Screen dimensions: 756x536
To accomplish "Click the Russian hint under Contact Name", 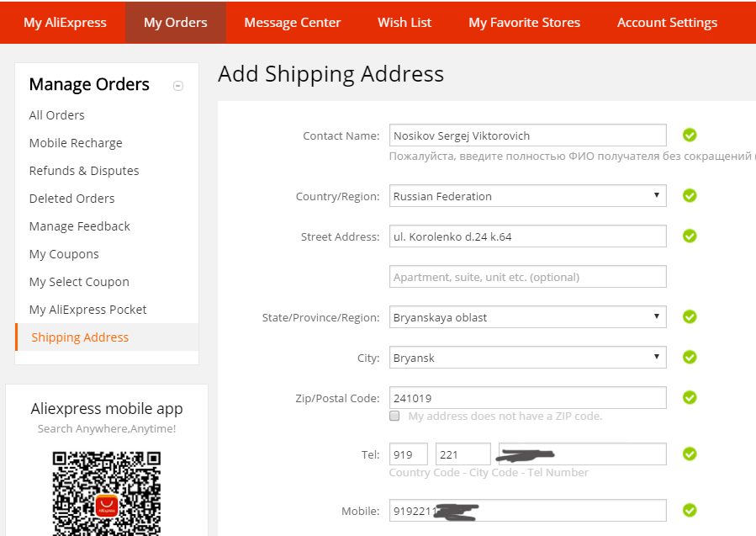I will 573,157.
